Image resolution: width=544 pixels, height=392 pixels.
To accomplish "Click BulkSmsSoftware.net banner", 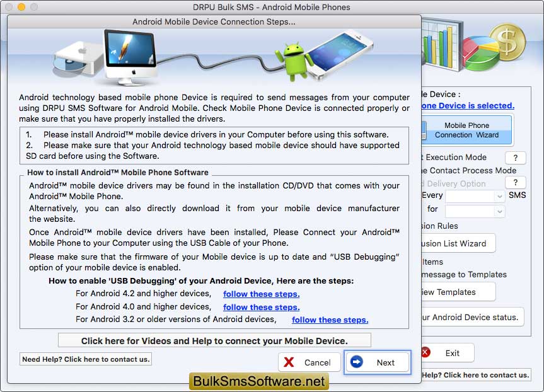I will (x=259, y=381).
